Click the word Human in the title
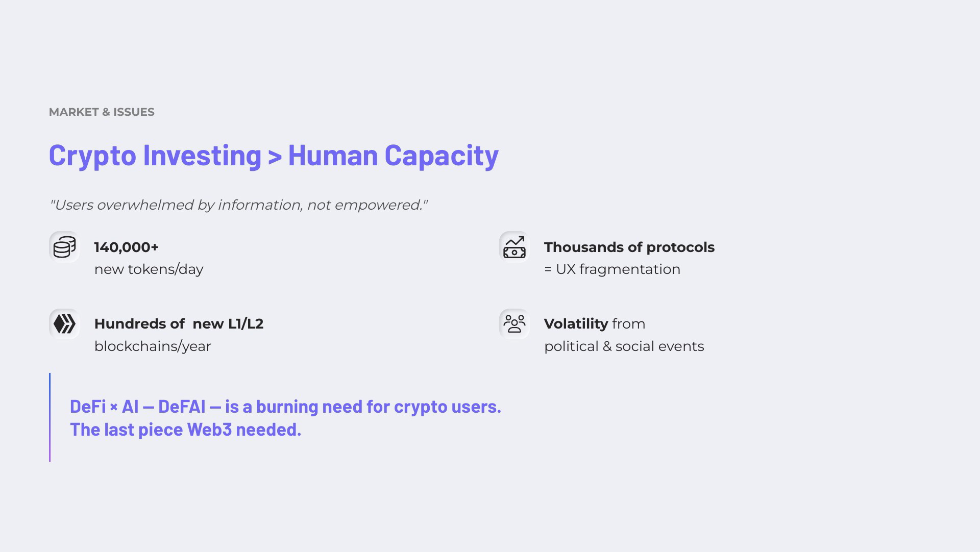The width and height of the screenshot is (980, 552). pos(333,155)
